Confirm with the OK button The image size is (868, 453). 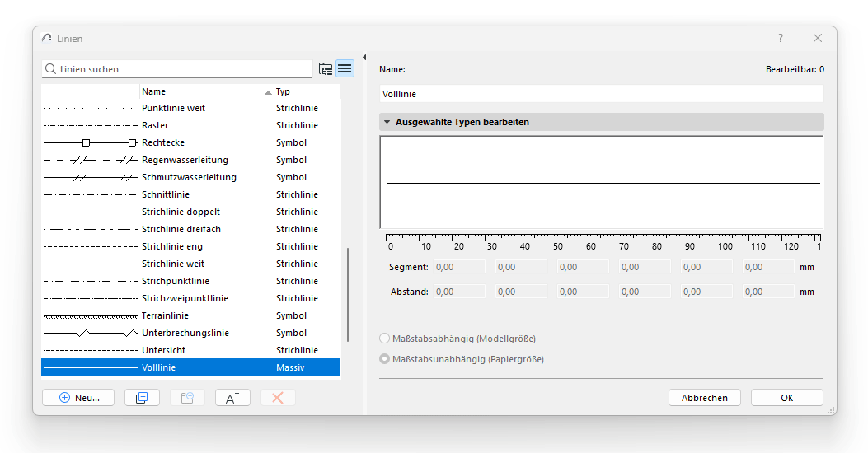click(786, 398)
